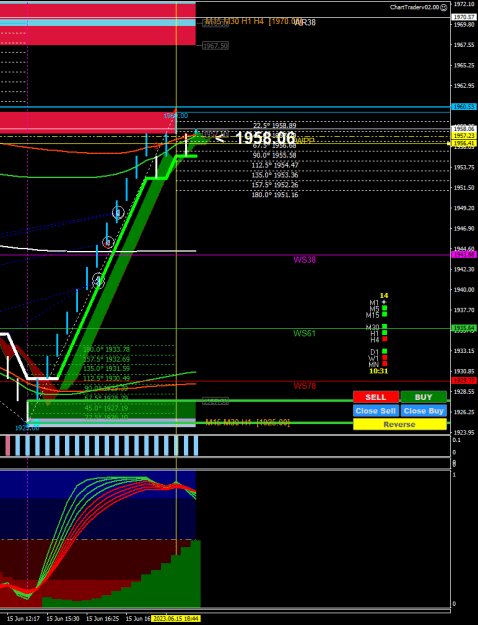Click the 1957.23 yellow price tag
478x625 pixels.
pos(464,136)
